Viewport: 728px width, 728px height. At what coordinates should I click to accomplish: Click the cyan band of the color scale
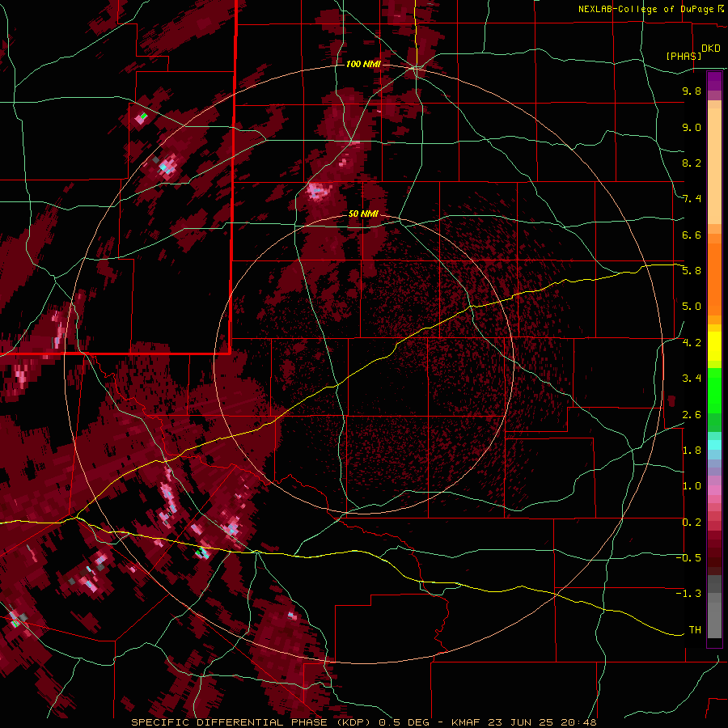(x=714, y=445)
